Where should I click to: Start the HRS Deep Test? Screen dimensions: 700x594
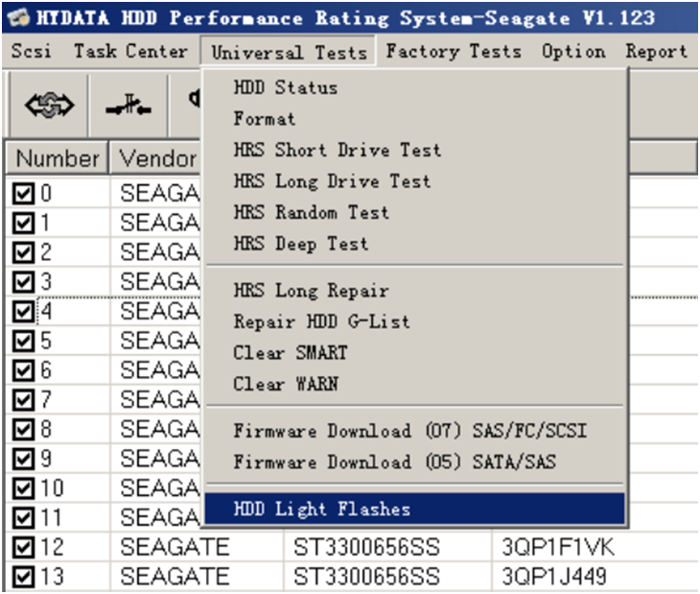[x=415, y=244]
